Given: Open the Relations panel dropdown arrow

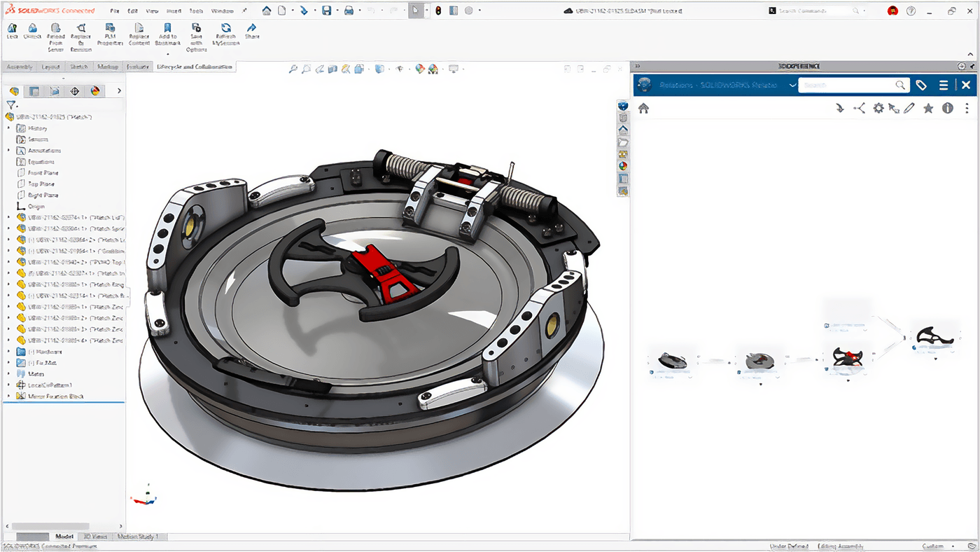Looking at the screenshot, I should coord(792,84).
